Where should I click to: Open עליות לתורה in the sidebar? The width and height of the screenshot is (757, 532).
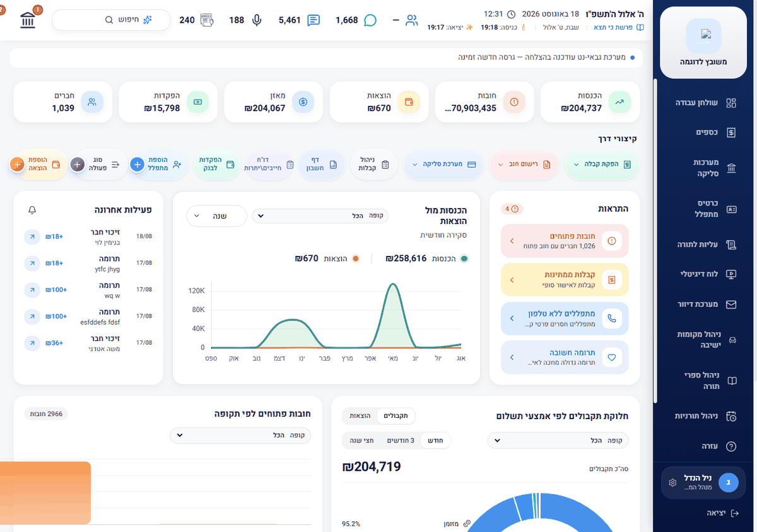point(705,244)
